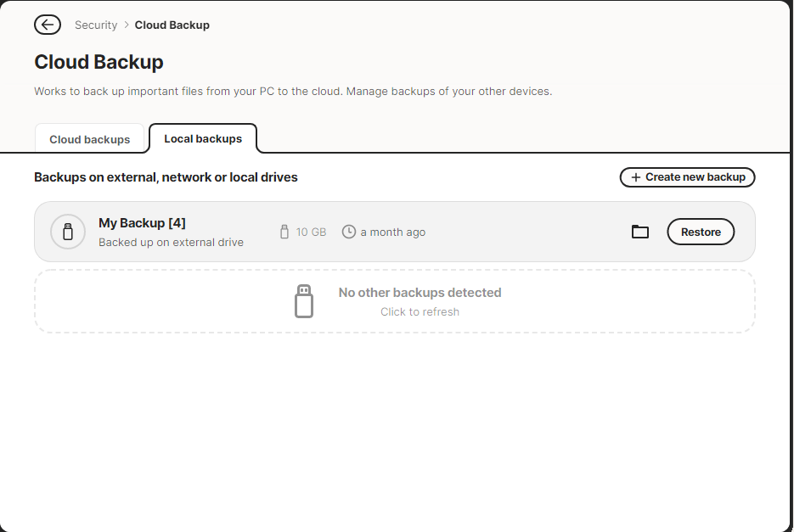The image size is (794, 532).
Task: Select the My Backup [4] title
Action: 143,222
